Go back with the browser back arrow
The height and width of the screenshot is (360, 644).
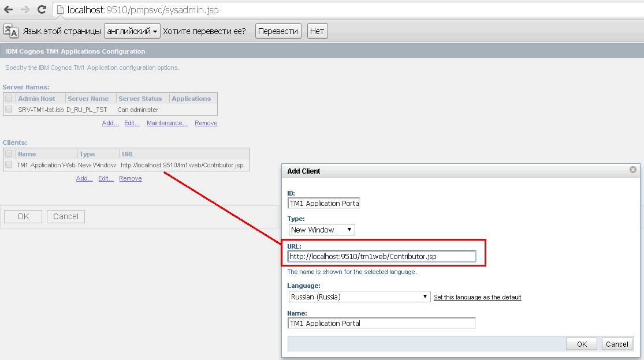[x=8, y=9]
